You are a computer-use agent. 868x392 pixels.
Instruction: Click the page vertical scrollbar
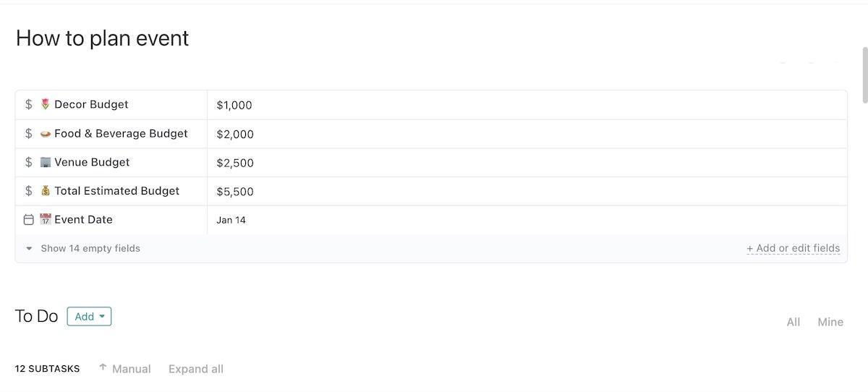coord(864,76)
